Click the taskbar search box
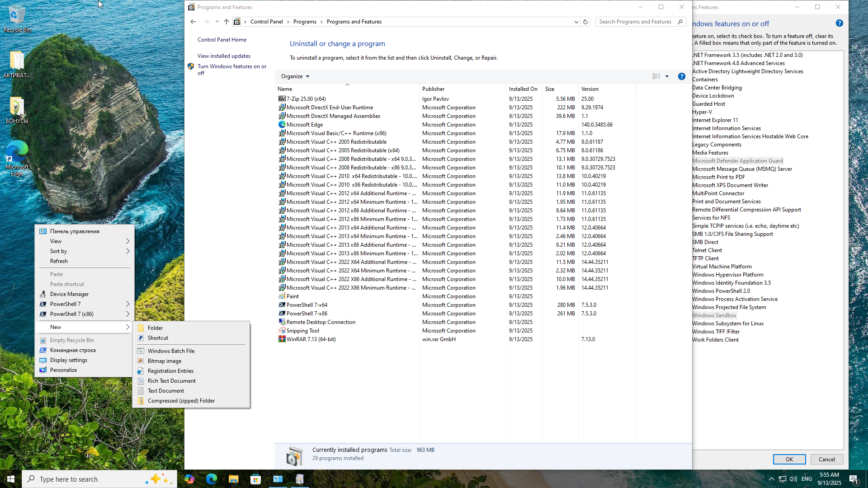868x488 pixels. (99, 479)
